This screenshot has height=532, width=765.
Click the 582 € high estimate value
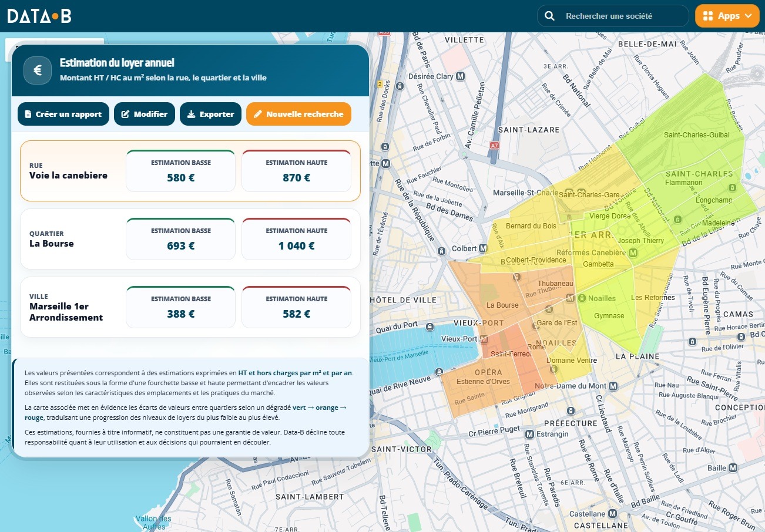click(x=297, y=314)
